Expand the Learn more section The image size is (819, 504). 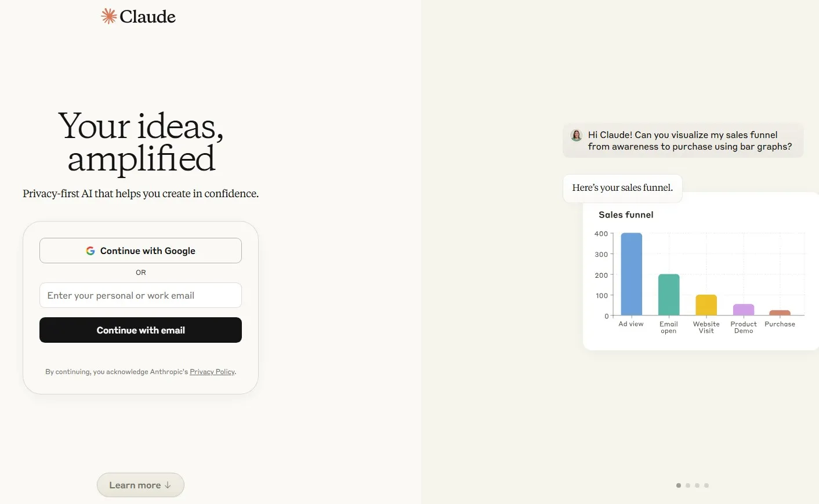pyautogui.click(x=140, y=485)
